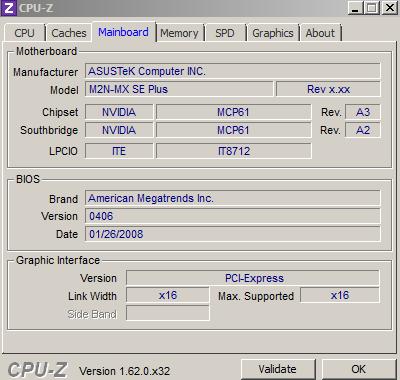Click the BIOS Date label

click(67, 234)
